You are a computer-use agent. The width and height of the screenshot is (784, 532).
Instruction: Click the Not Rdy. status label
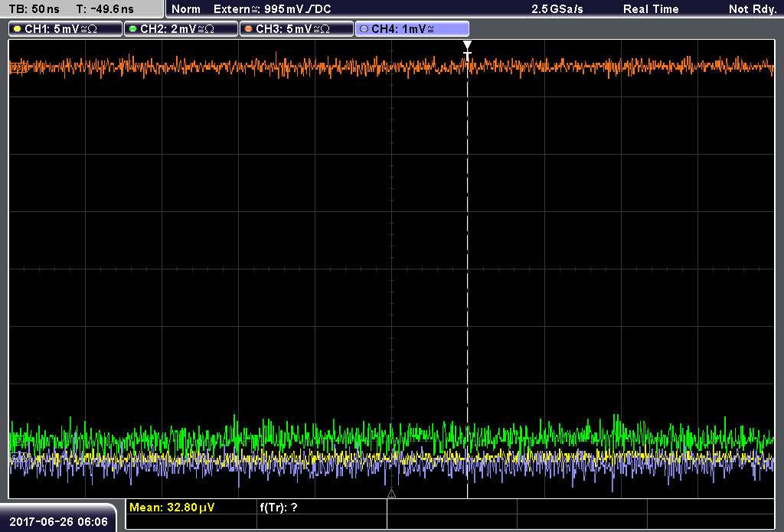coord(753,9)
